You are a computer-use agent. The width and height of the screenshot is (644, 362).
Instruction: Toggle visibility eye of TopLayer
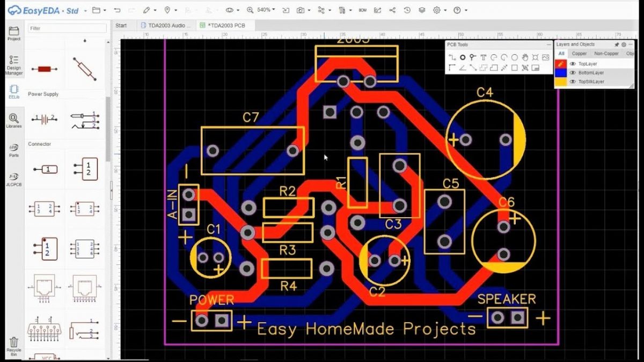[573, 64]
